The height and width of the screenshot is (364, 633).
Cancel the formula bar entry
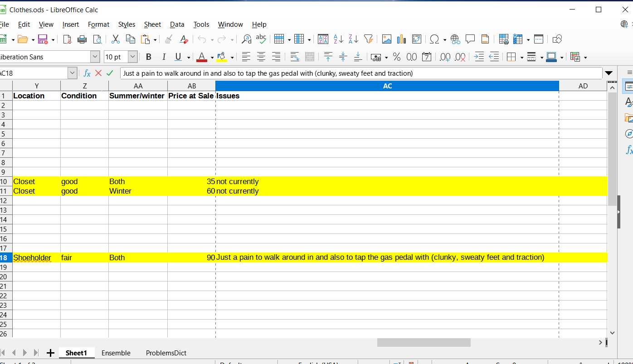pyautogui.click(x=98, y=73)
